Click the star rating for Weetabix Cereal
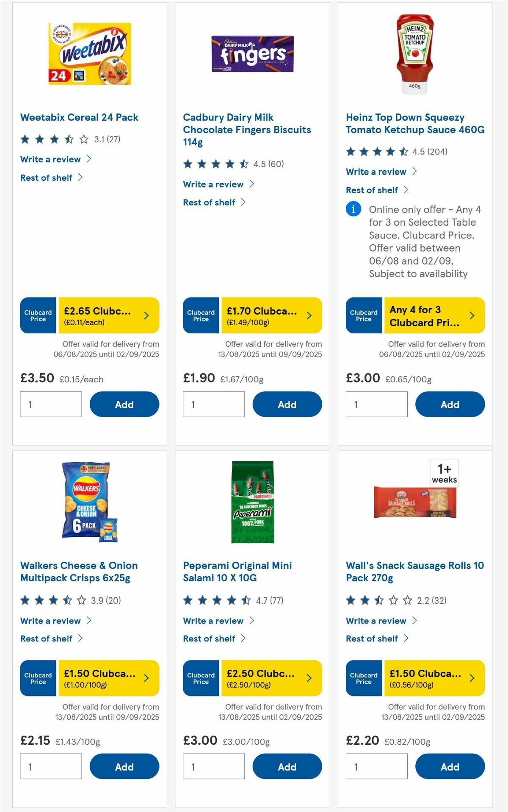Image resolution: width=508 pixels, height=812 pixels. point(55,138)
